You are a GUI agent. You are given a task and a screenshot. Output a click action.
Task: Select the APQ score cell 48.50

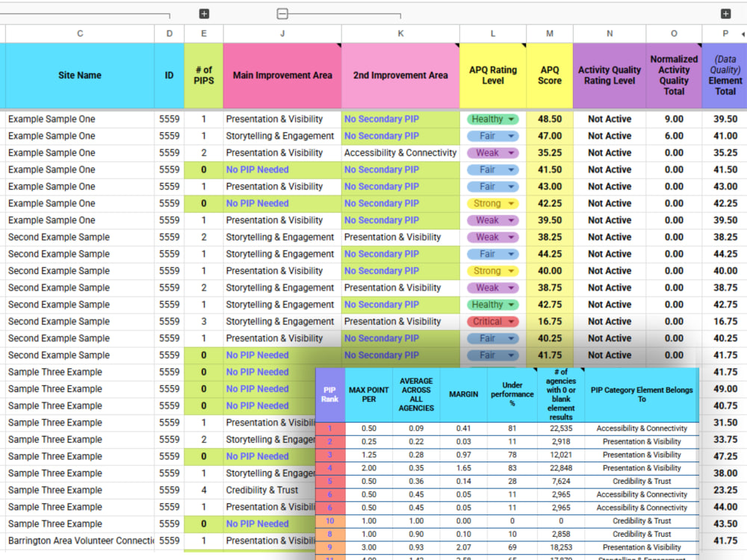click(x=550, y=119)
